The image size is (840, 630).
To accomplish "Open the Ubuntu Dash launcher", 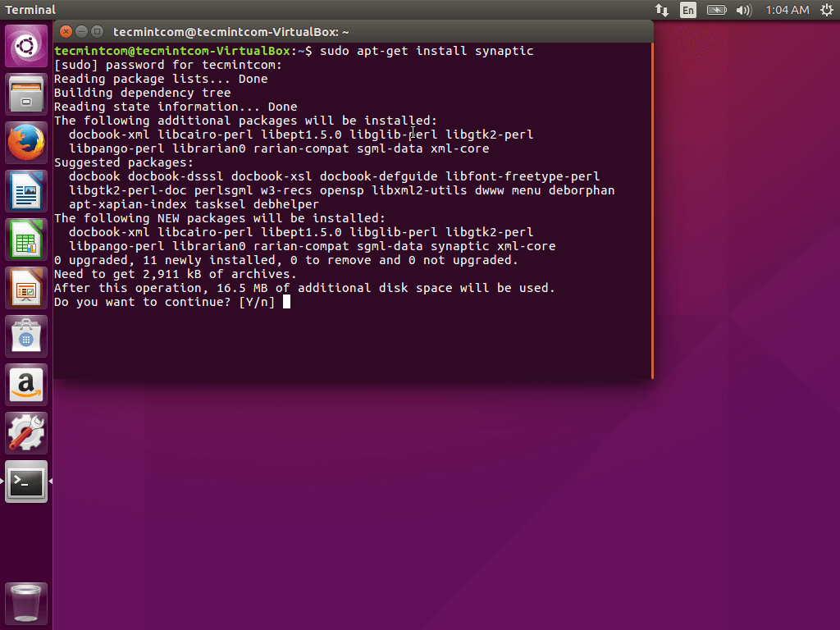I will coord(25,45).
